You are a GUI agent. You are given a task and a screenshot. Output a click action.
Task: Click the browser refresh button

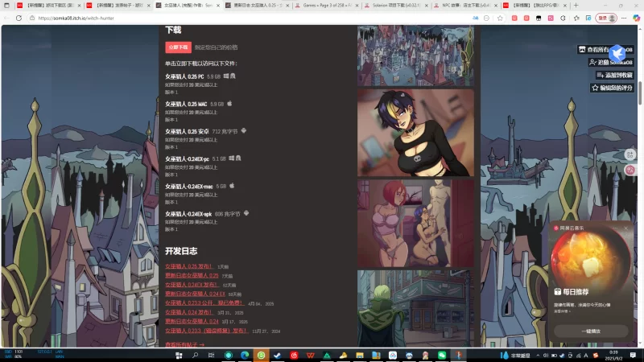coord(19,18)
